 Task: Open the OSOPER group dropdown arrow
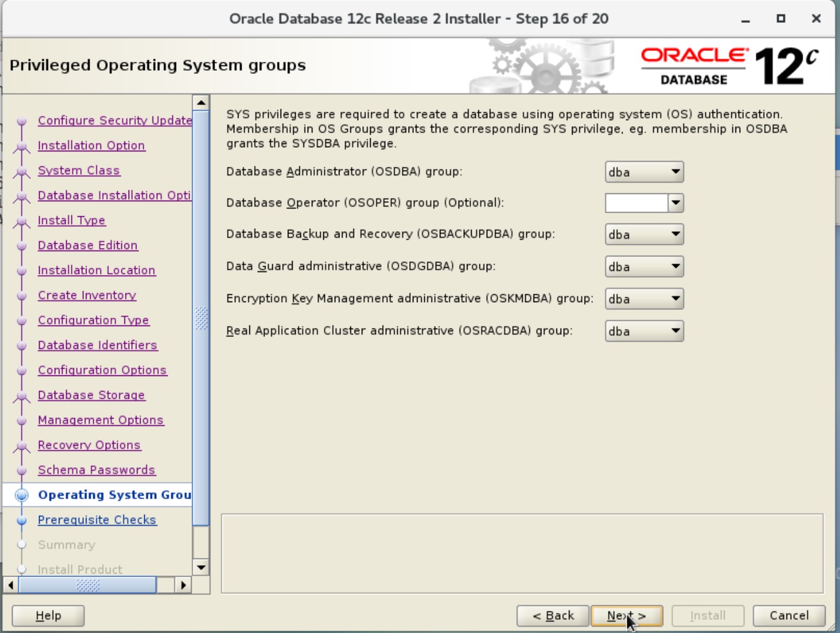(676, 203)
